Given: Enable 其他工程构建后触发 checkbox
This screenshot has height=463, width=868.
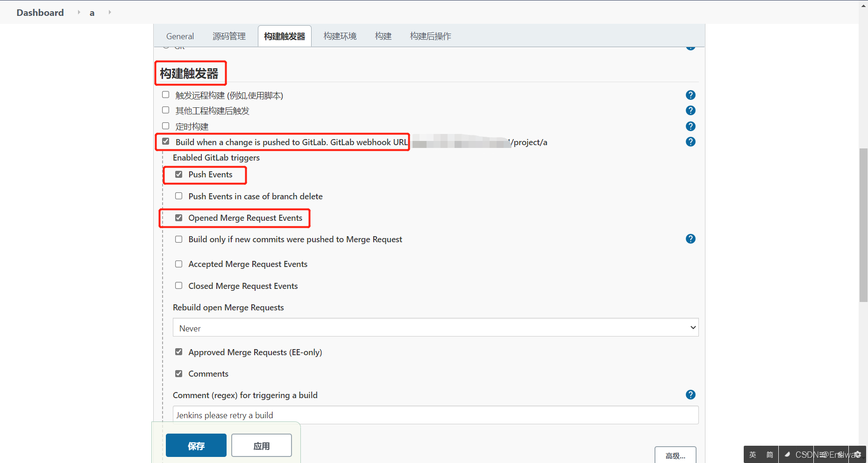Looking at the screenshot, I should (x=166, y=110).
